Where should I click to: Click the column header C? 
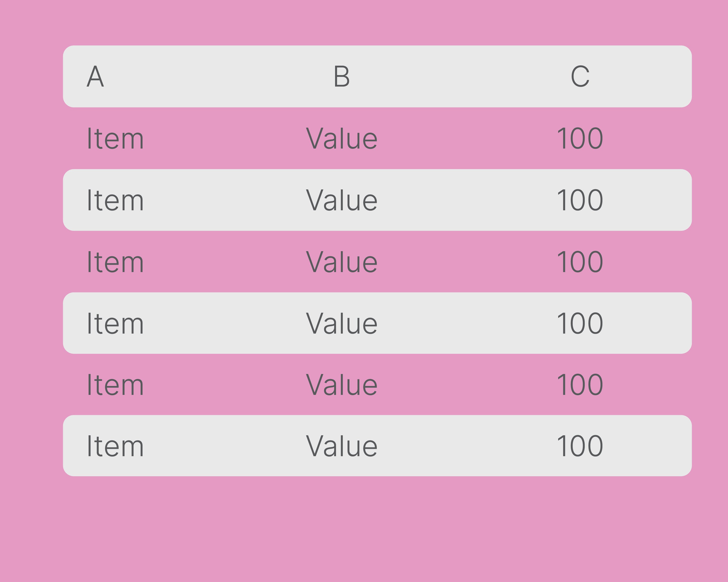point(580,76)
